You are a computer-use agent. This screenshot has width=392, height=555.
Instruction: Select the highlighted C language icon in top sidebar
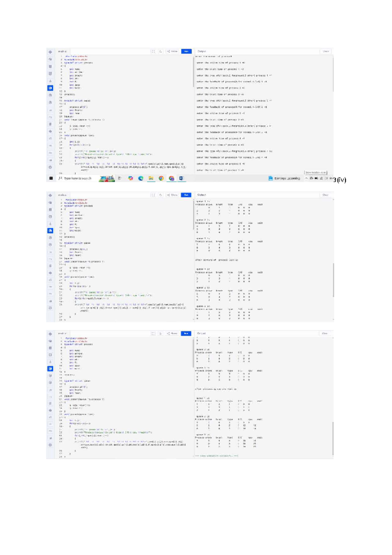pyautogui.click(x=50, y=88)
